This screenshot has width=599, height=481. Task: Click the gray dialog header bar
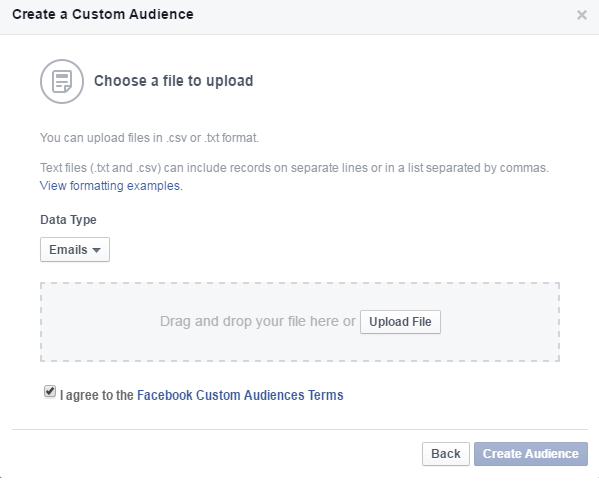[300, 17]
